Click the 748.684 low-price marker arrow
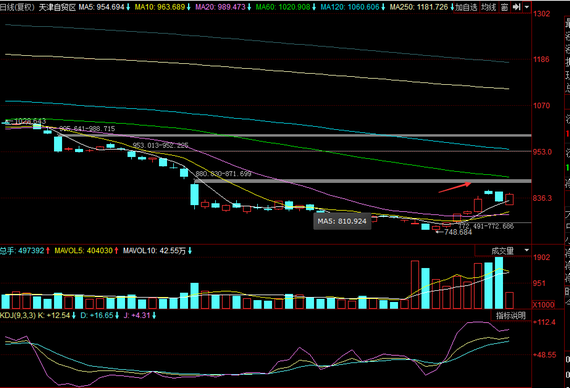The height and width of the screenshot is (388, 570). [x=438, y=232]
